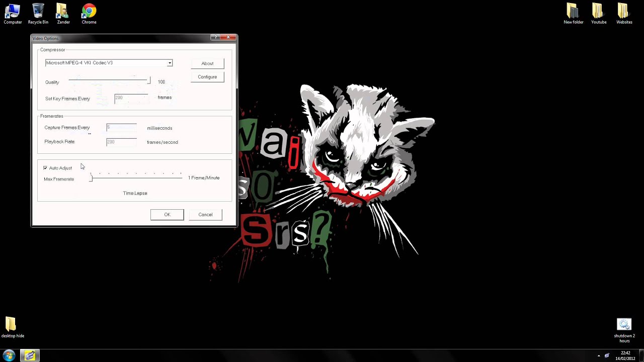Expand the Compressor codec dropdown
The width and height of the screenshot is (644, 362).
click(170, 63)
